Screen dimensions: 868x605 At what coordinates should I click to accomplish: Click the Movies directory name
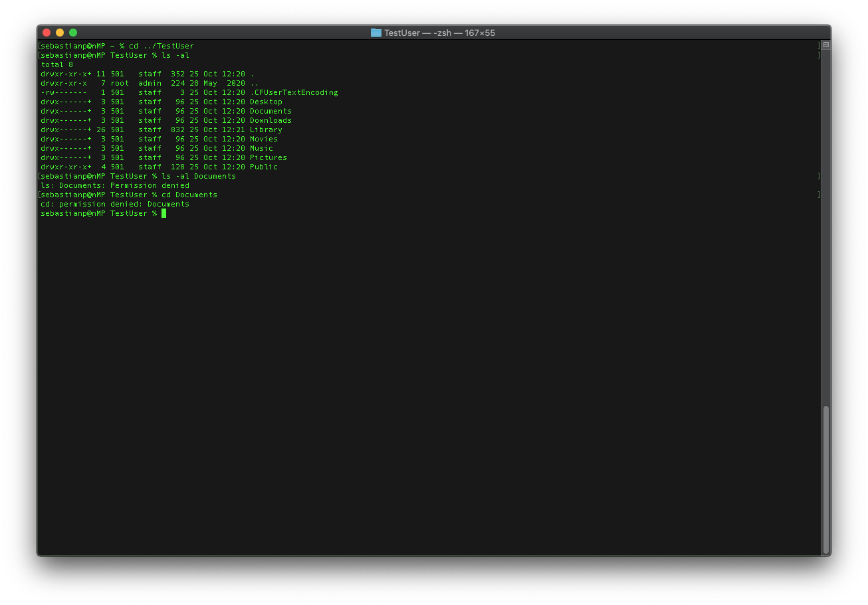coord(264,139)
